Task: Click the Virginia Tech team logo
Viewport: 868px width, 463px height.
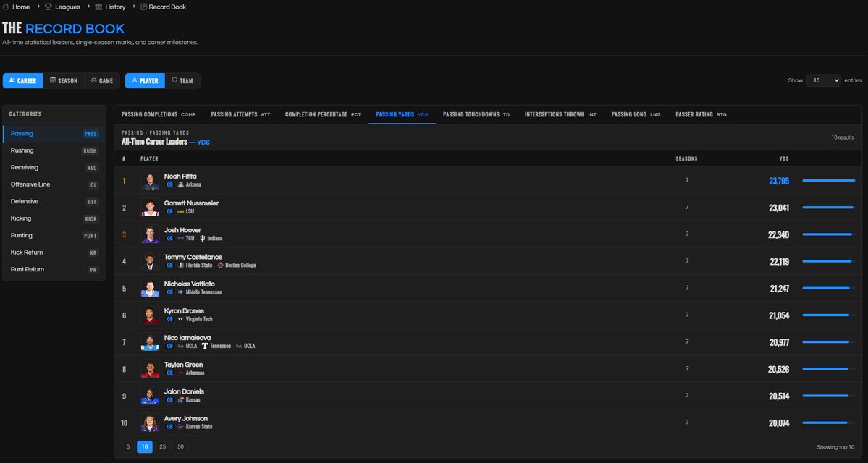Action: [x=180, y=319]
